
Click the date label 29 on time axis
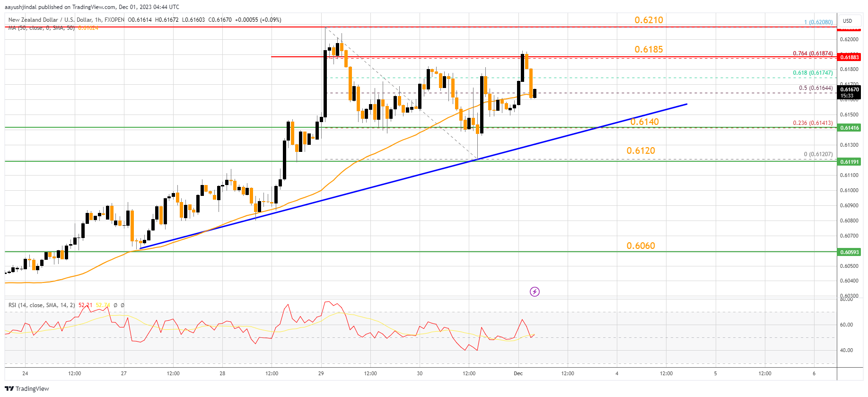[x=321, y=373]
